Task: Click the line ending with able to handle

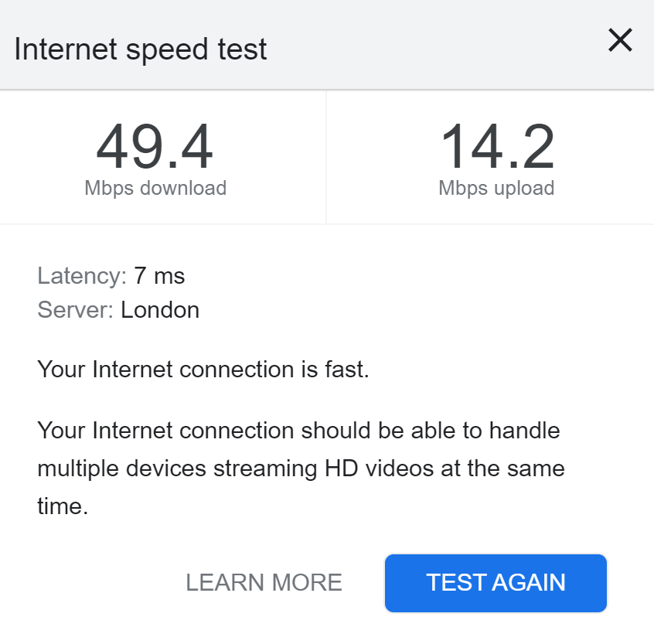Action: click(x=298, y=429)
